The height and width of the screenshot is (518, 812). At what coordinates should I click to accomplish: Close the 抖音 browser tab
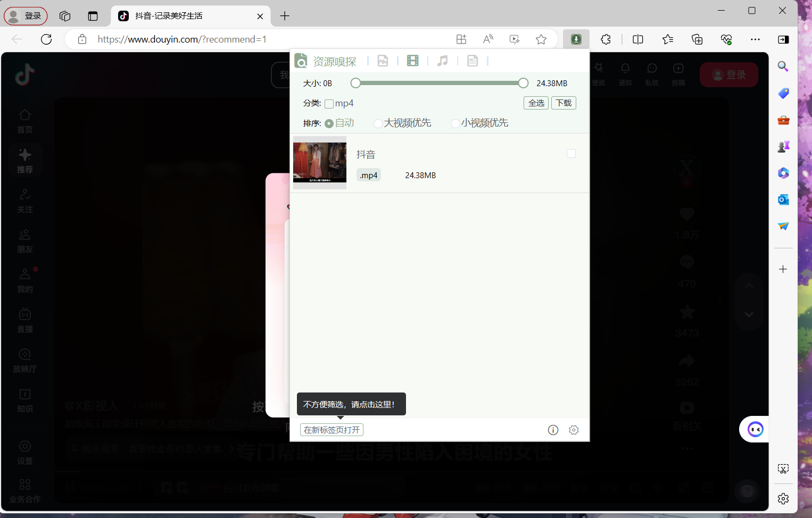pos(260,16)
